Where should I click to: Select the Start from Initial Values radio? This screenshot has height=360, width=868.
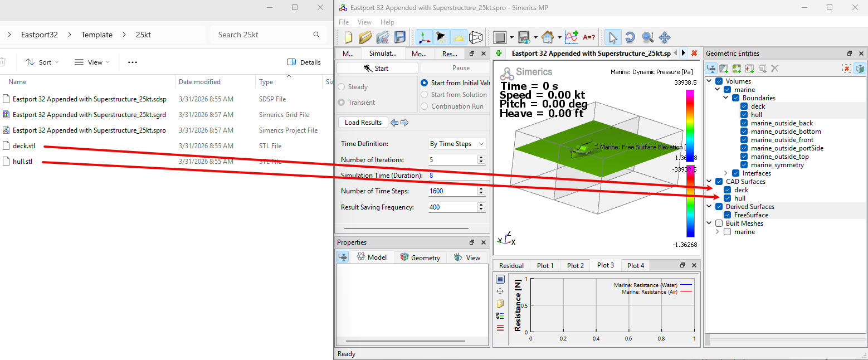coord(425,83)
